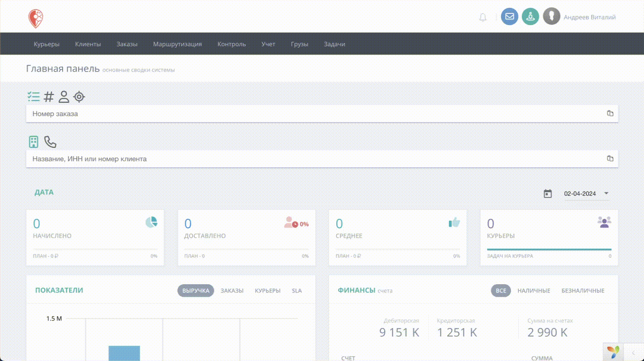Click the revenue chart teal bar
Viewport: 644px width, 361px height.
[x=124, y=353]
